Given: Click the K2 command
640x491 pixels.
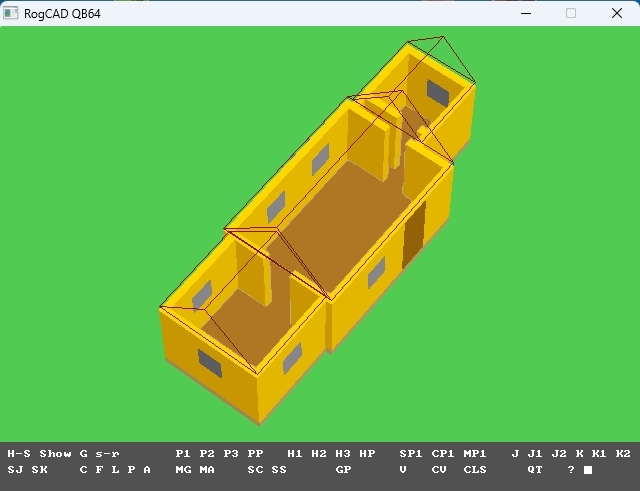Looking at the screenshot, I should pyautogui.click(x=623, y=454).
